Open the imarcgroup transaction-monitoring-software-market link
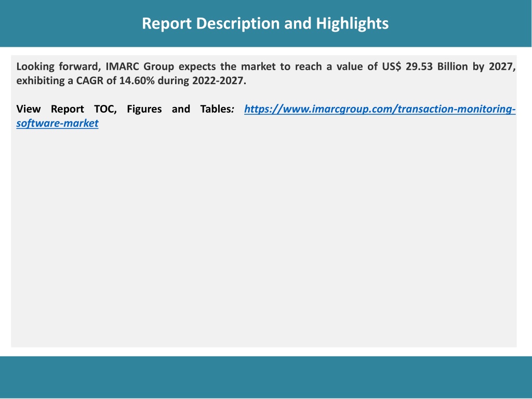 pyautogui.click(x=380, y=109)
